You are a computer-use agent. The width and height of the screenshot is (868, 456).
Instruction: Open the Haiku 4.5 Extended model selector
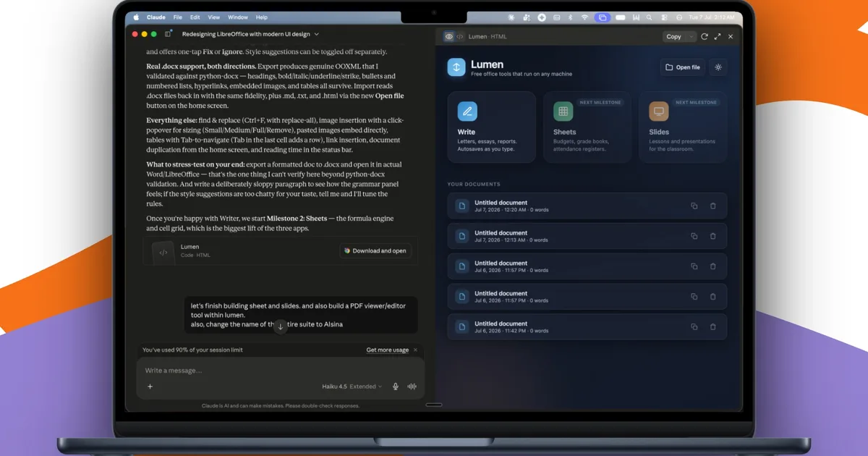pos(352,387)
